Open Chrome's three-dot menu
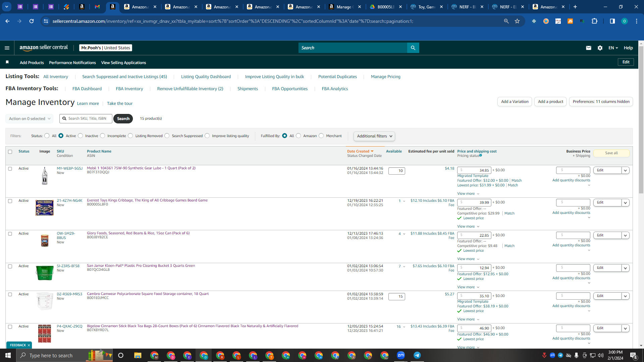644x362 pixels. pyautogui.click(x=637, y=21)
